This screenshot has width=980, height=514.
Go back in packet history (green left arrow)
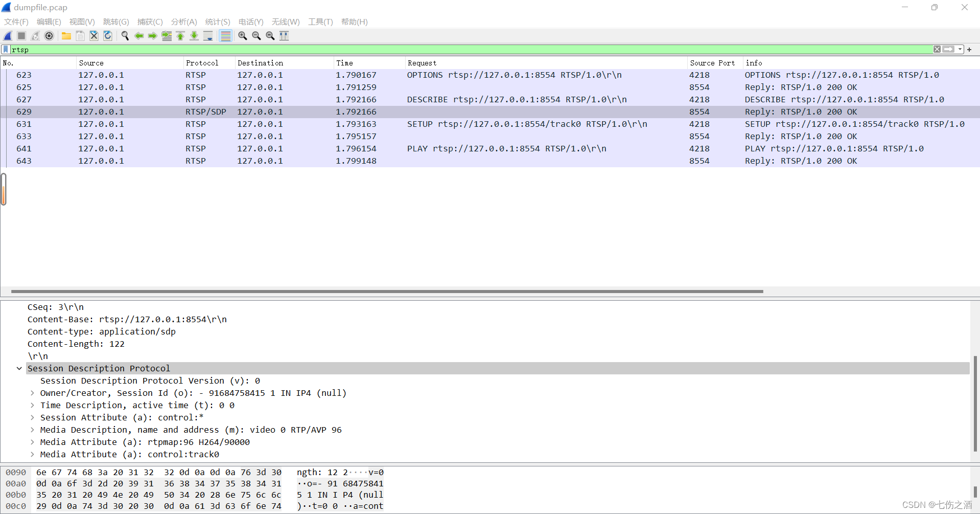pos(139,36)
